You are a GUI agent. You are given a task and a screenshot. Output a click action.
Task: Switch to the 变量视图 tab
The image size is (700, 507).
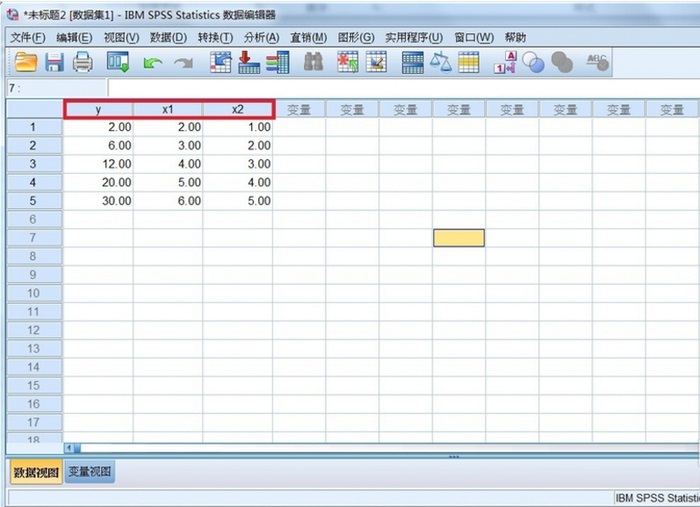[90, 472]
